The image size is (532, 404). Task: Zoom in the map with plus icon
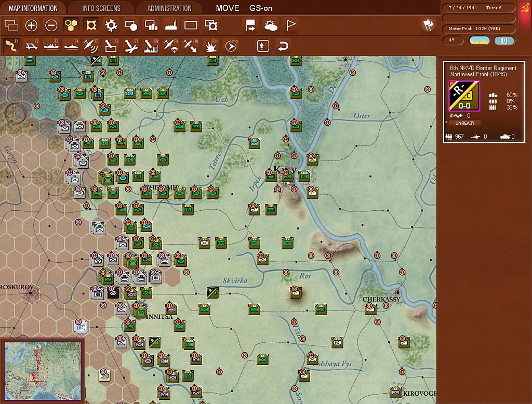click(x=31, y=25)
